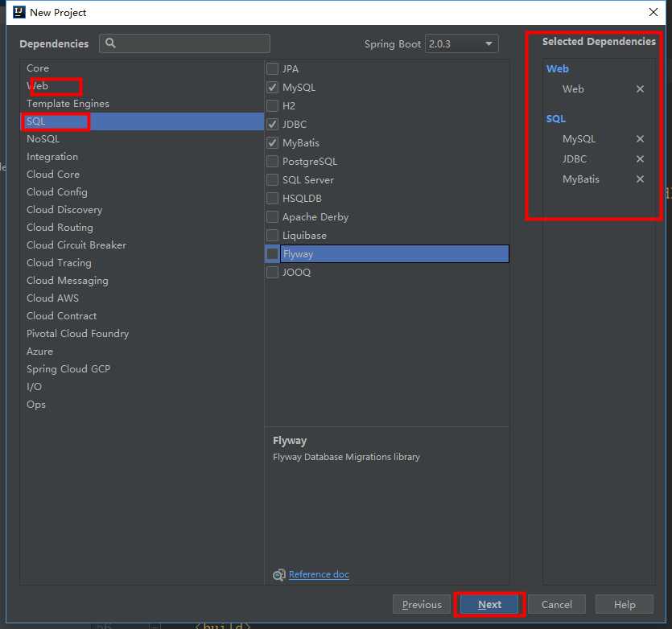Check the SQL Server option

pos(272,179)
